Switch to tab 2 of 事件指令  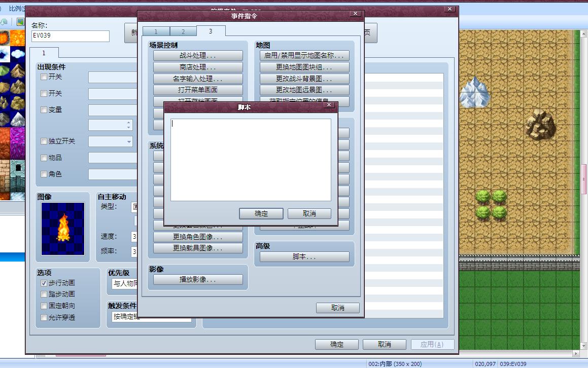pos(183,31)
